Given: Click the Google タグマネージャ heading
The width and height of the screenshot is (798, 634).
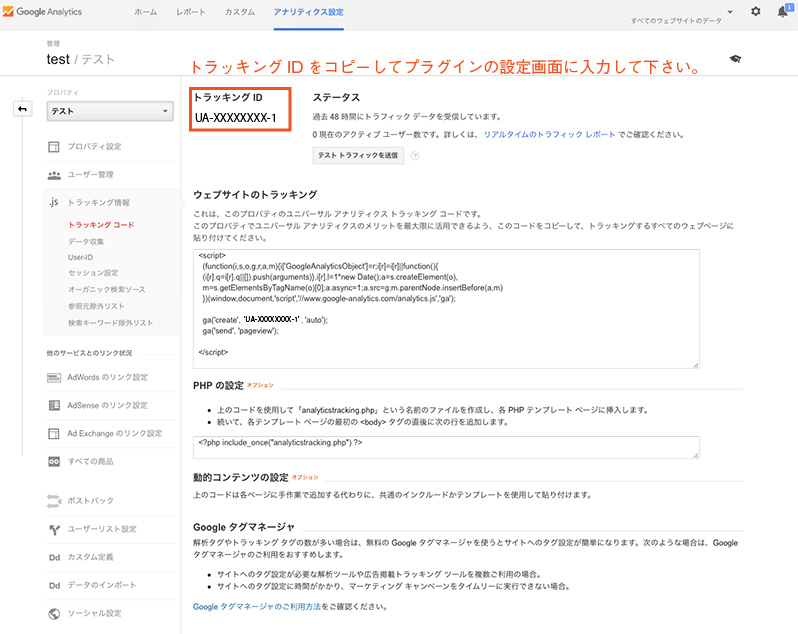Looking at the screenshot, I should click(x=244, y=527).
